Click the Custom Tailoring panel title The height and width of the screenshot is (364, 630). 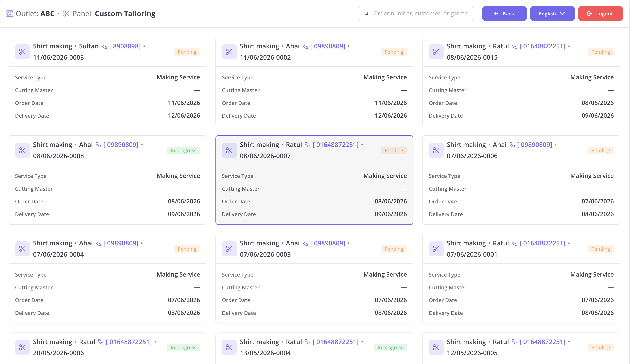[x=125, y=14]
